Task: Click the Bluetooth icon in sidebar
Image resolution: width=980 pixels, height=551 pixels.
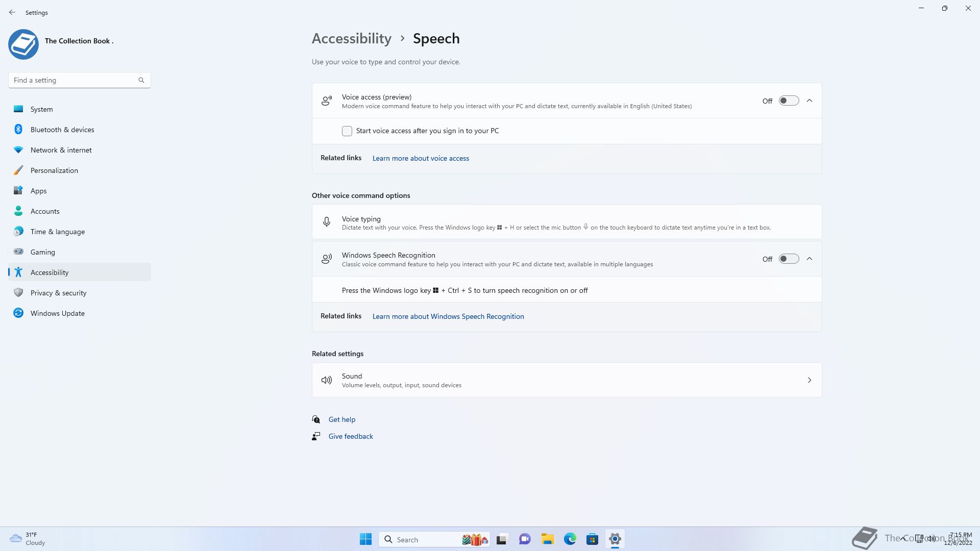Action: tap(18, 129)
